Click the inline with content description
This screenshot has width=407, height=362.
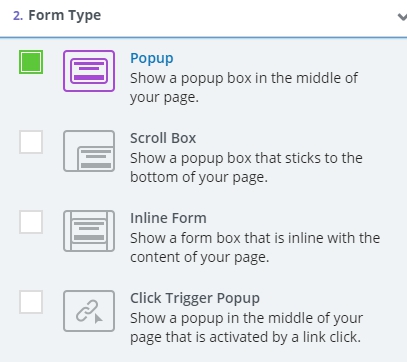click(255, 248)
